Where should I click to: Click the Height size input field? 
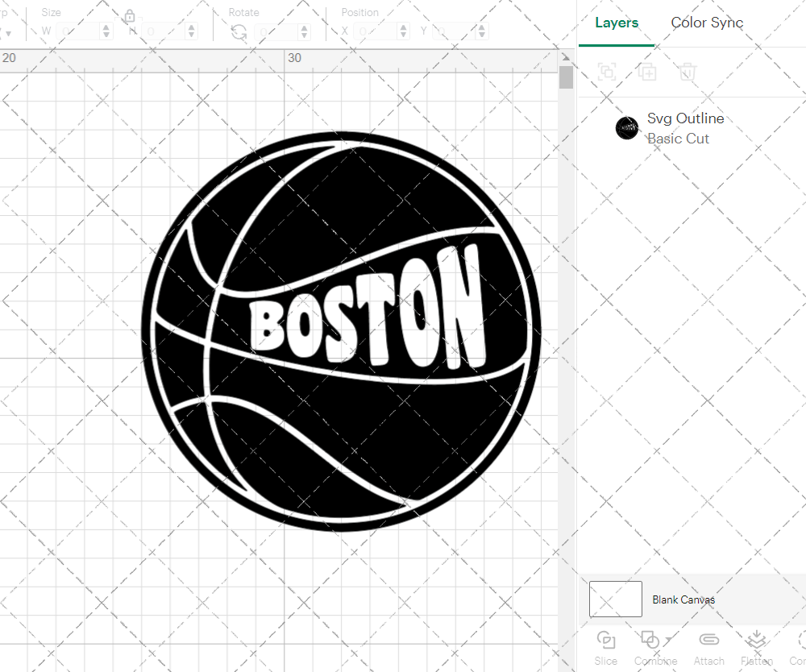[164, 31]
